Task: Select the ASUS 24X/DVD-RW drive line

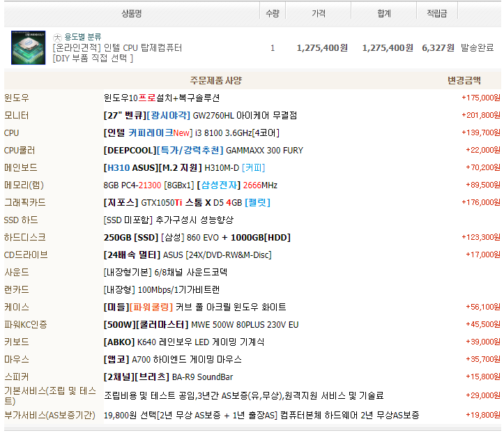Action: pos(188,255)
